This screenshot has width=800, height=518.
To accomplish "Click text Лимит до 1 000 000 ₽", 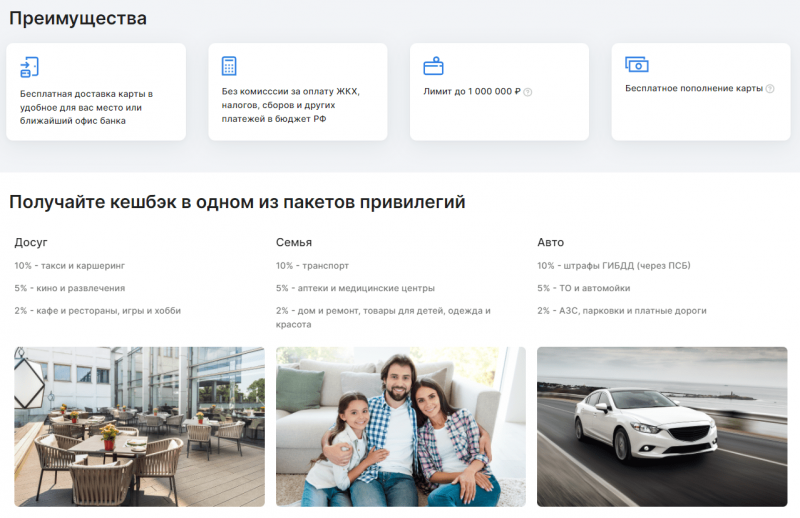I will pyautogui.click(x=472, y=91).
